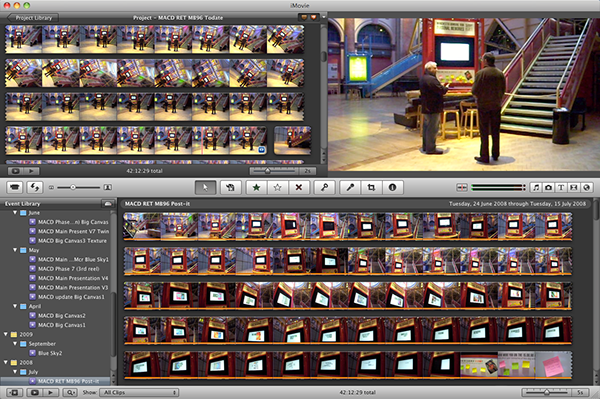The height and width of the screenshot is (399, 600).
Task: Swap events and projects areas
Action: 34,187
